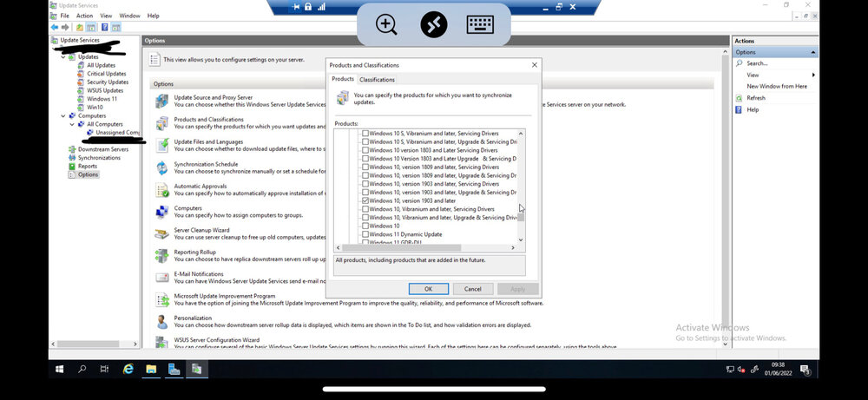Screen dimensions: 868x400
Task: Tap the remote desktop connection icon
Action: pos(433,24)
